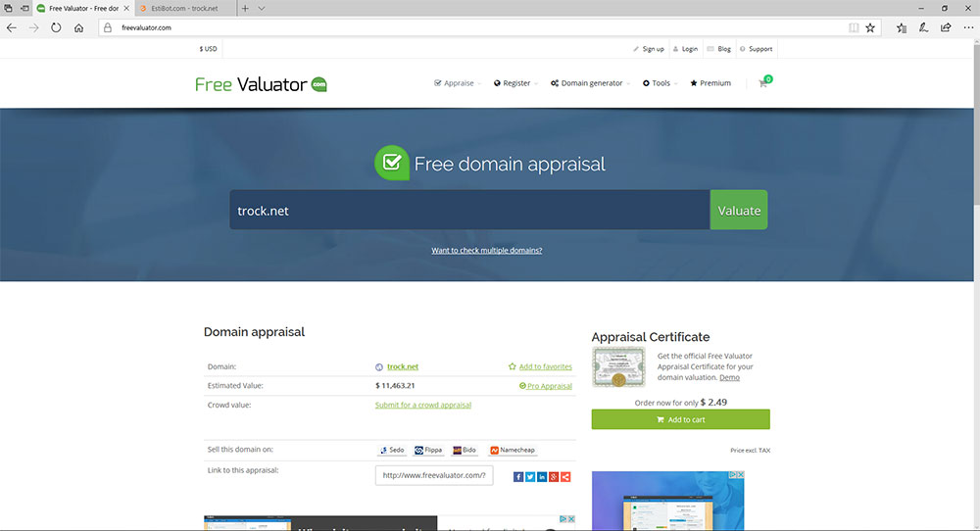Viewport: 980px width, 531px height.
Task: Share appraisal on Google Plus icon
Action: (x=554, y=477)
